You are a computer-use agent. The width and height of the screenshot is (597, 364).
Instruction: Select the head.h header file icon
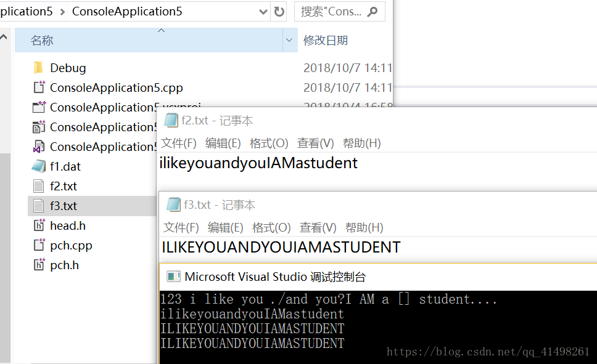39,225
